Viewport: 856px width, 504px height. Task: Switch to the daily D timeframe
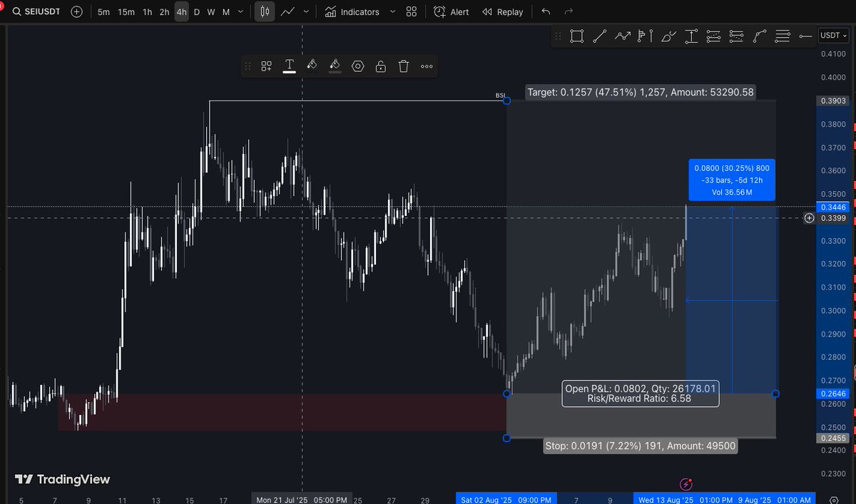click(x=197, y=12)
